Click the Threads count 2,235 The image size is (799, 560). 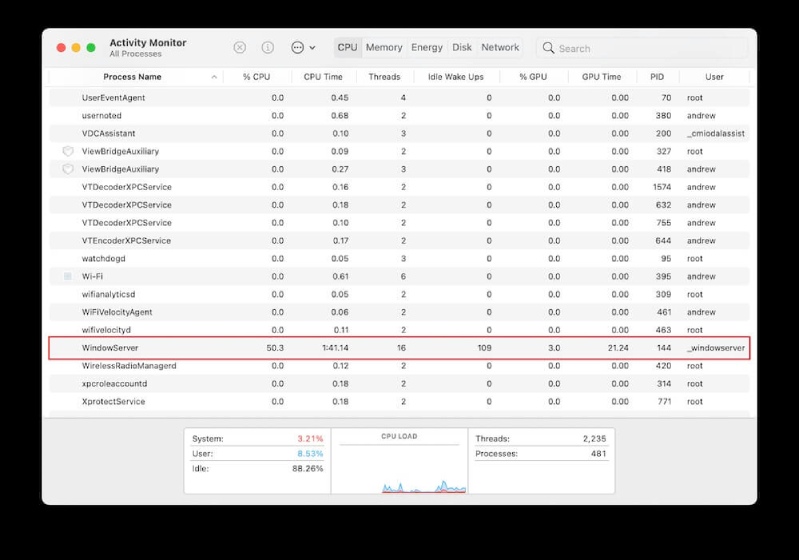coord(595,439)
